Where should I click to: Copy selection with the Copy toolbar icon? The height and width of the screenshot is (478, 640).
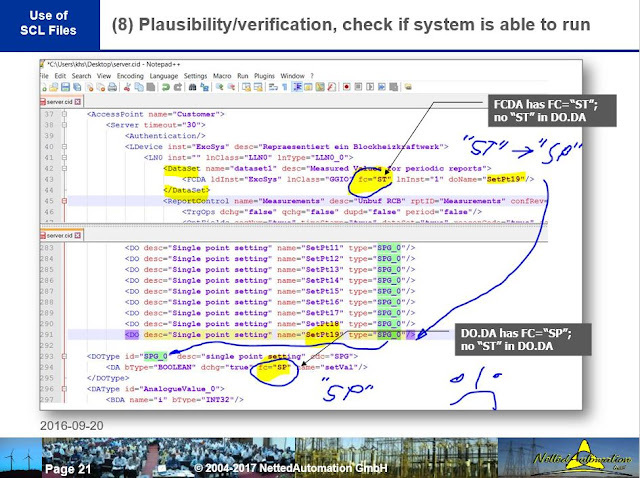point(139,87)
